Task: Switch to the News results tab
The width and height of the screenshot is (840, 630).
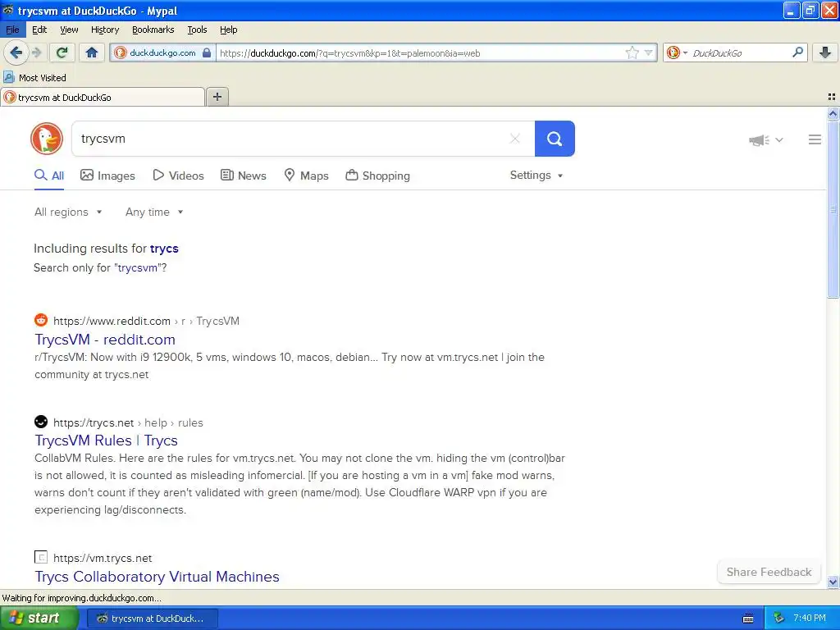Action: (x=243, y=176)
